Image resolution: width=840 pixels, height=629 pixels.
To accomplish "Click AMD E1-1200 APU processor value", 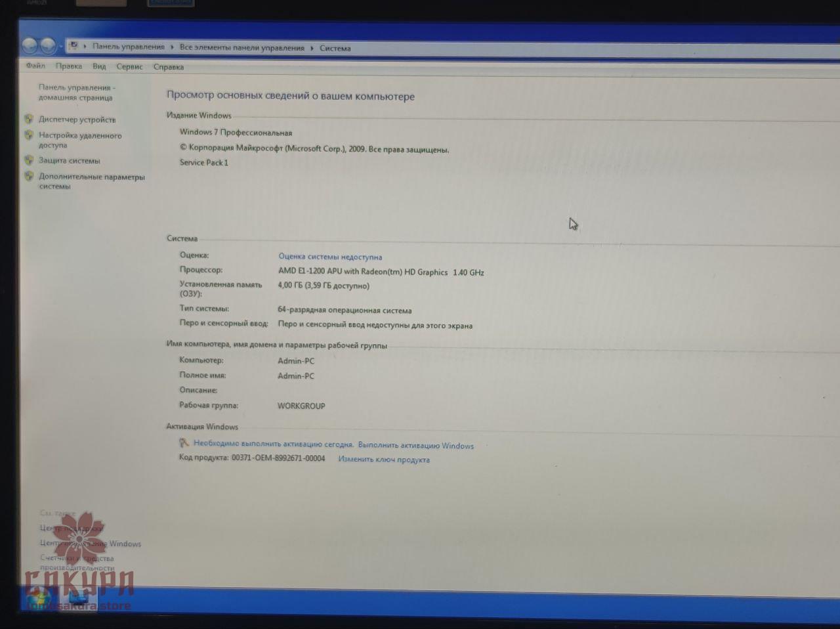I will point(381,272).
